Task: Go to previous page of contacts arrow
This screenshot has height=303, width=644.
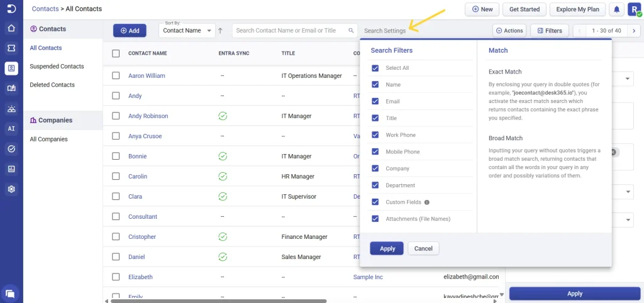Action: click(x=579, y=30)
